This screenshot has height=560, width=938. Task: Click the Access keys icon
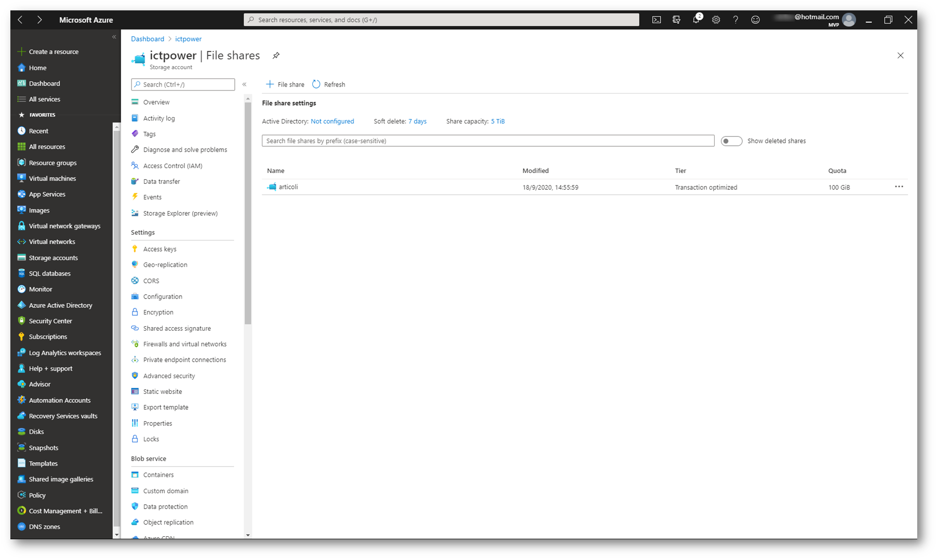pos(135,249)
